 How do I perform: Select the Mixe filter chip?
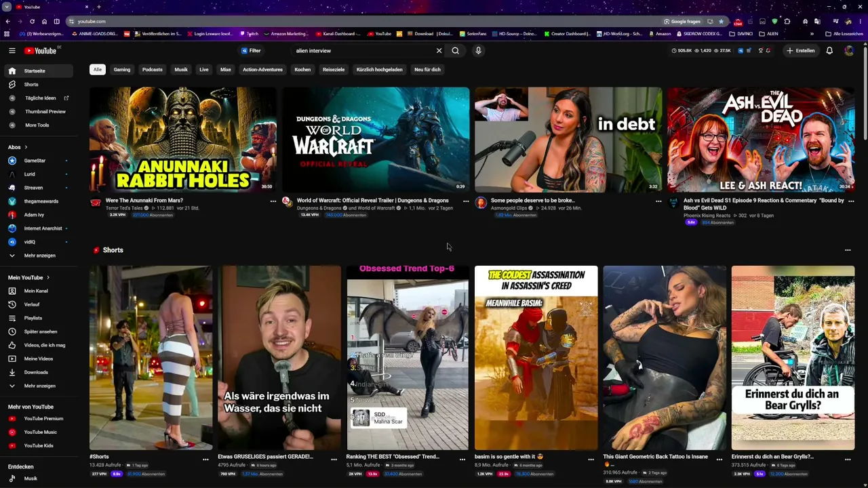(x=226, y=70)
